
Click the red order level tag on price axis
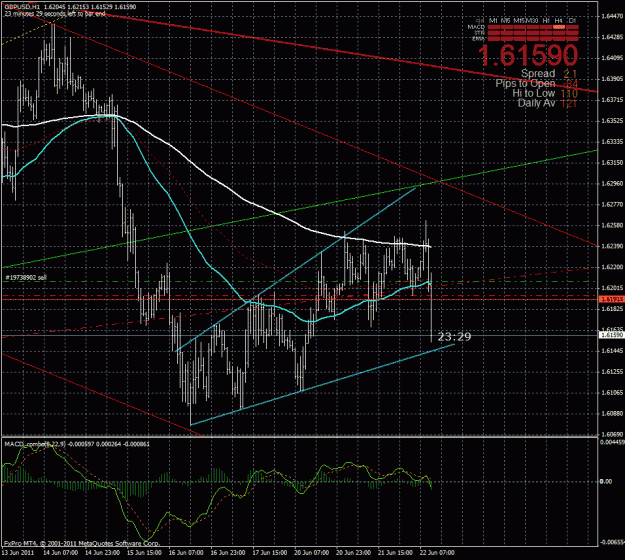611,299
